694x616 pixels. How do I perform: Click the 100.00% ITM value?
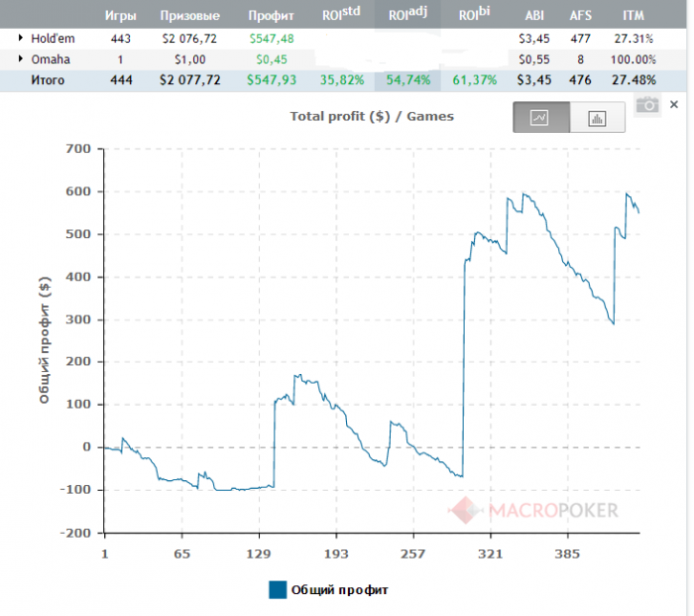pyautogui.click(x=634, y=60)
